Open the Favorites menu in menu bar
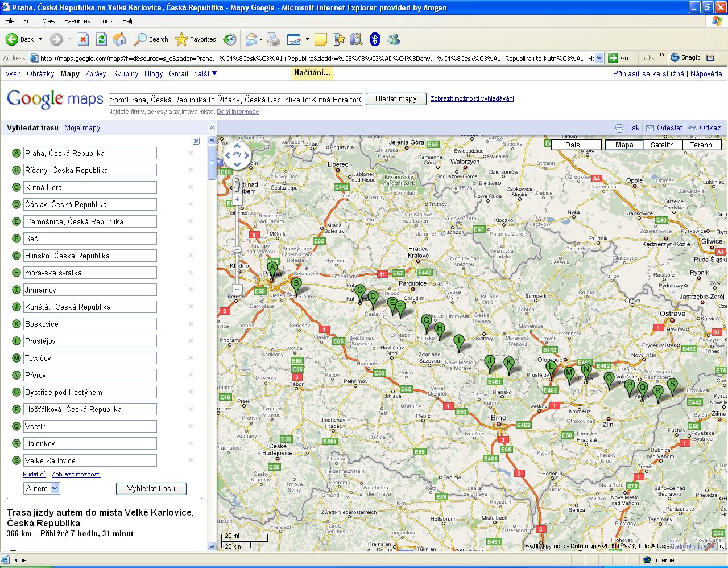This screenshot has height=568, width=728. click(77, 21)
